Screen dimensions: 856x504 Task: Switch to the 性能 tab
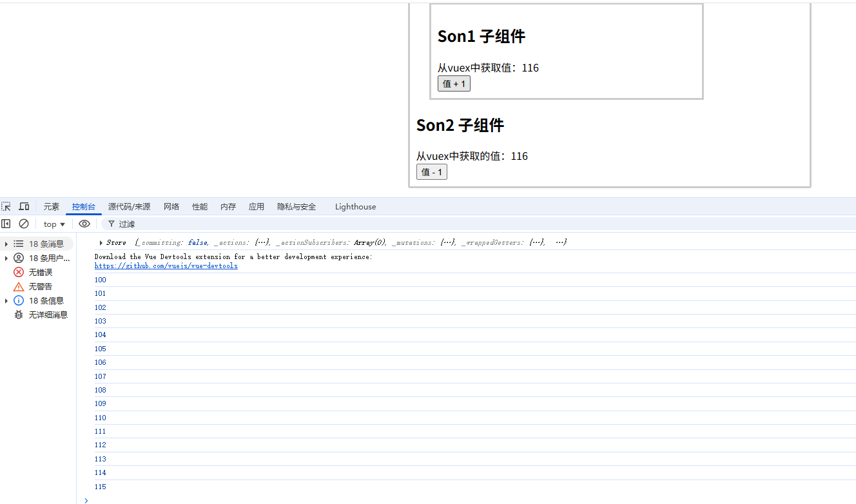pos(200,206)
